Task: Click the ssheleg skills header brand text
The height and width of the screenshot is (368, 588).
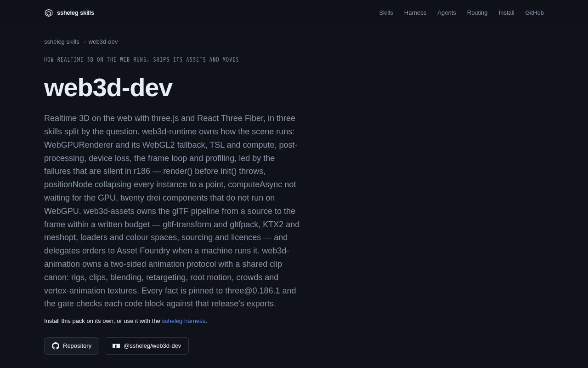Action: point(75,13)
